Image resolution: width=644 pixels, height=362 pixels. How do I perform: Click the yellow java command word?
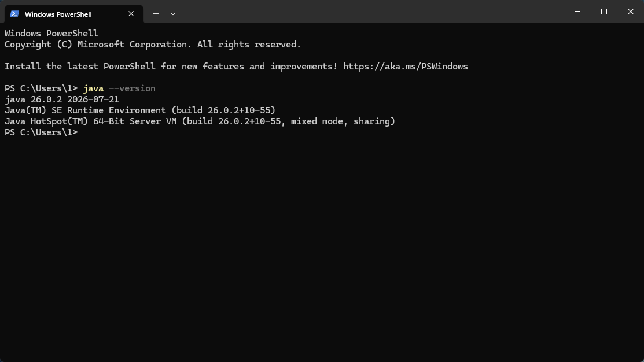(x=93, y=88)
